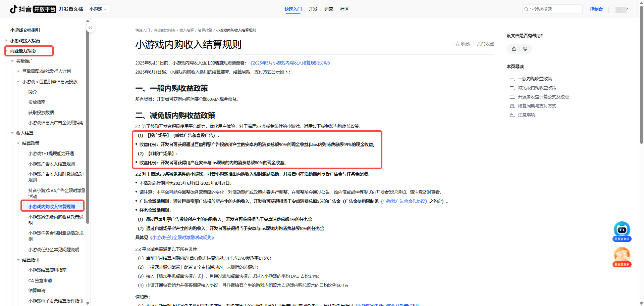Click the thumbs-up helpful icon
The height and width of the screenshot is (306, 644).
[x=514, y=49]
